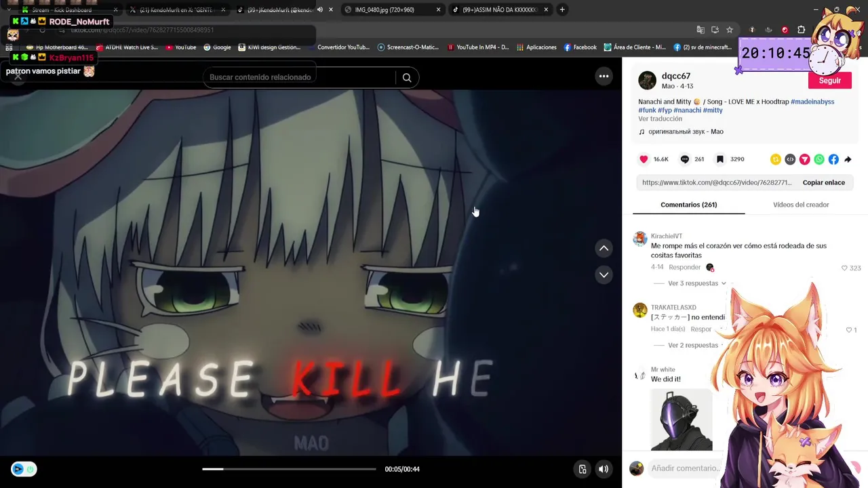The height and width of the screenshot is (488, 868).
Task: Close the IMG_0480.jpg tab
Action: [438, 9]
